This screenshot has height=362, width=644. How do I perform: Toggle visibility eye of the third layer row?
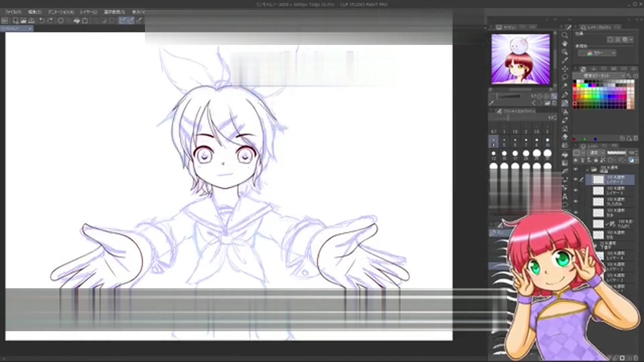[576, 190]
